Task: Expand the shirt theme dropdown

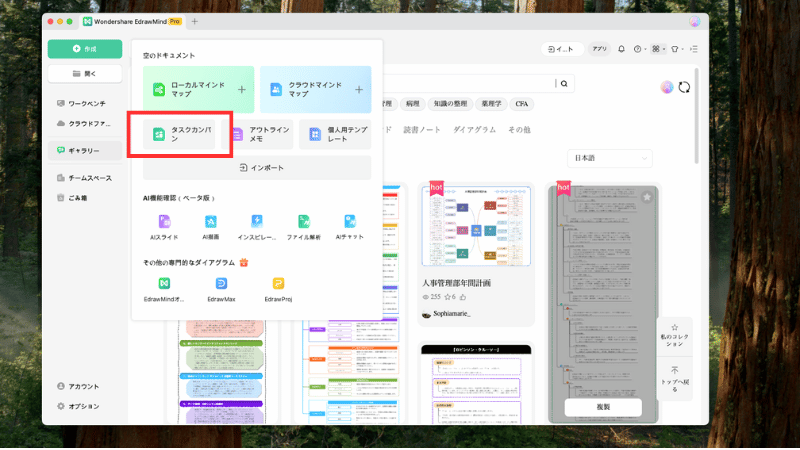Action: tap(677, 49)
